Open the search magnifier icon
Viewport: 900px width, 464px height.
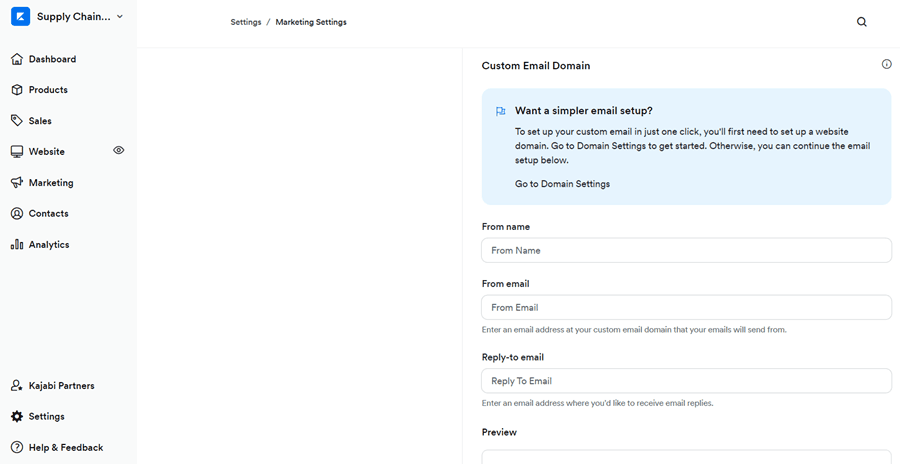tap(862, 22)
